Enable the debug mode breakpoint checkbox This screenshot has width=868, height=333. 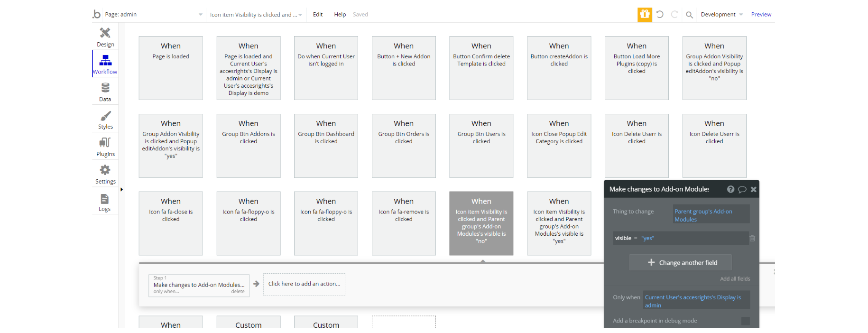coord(746,321)
